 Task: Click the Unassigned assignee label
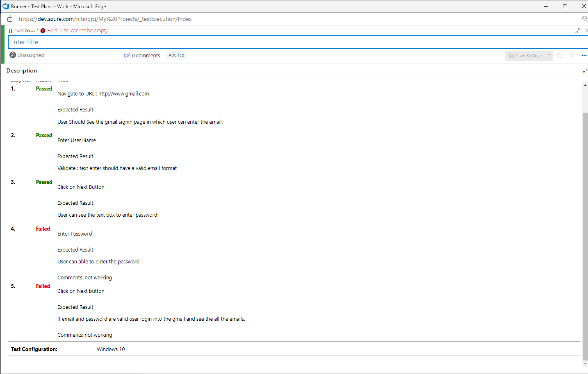[x=31, y=55]
